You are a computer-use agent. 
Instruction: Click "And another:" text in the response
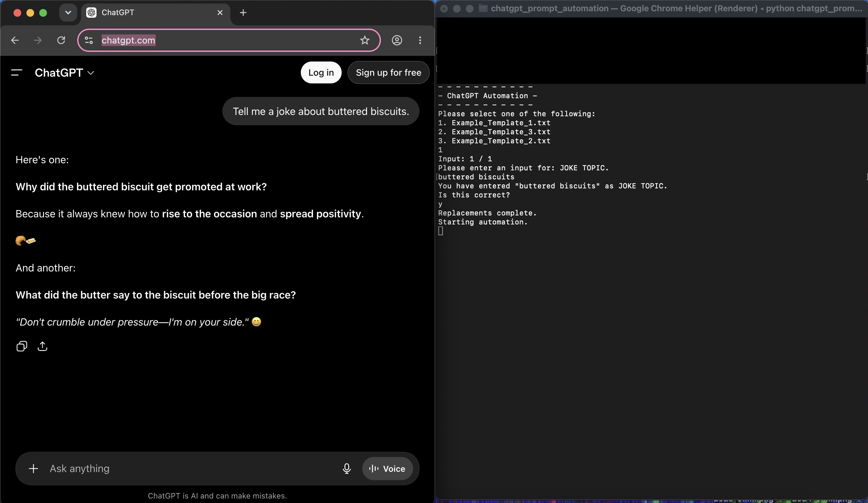coord(45,268)
